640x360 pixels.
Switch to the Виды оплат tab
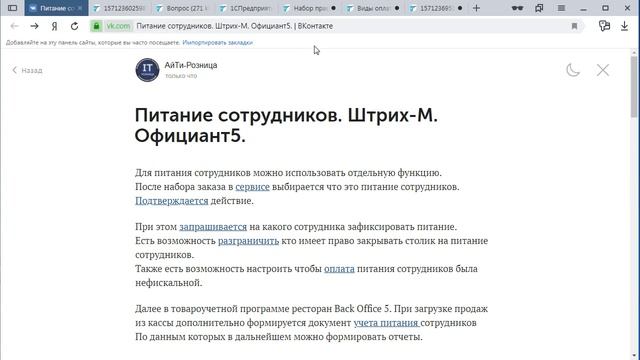pos(372,8)
